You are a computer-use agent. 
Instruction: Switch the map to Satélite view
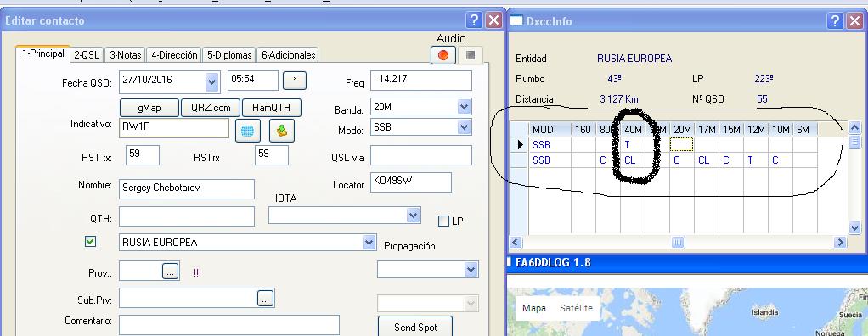(x=576, y=308)
